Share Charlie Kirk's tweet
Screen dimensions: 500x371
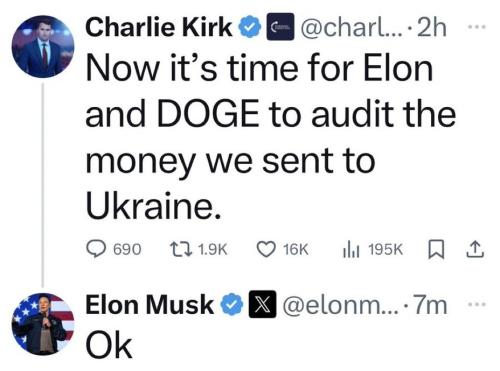tap(474, 249)
